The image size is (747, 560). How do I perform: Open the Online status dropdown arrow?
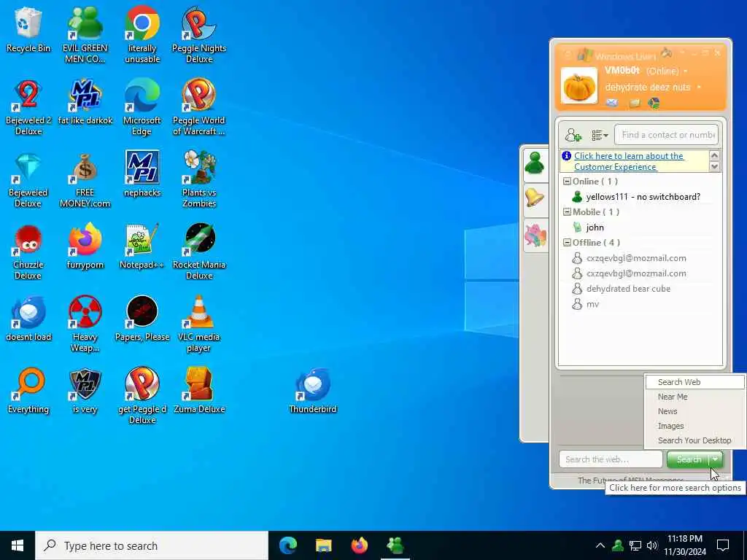[x=686, y=71]
